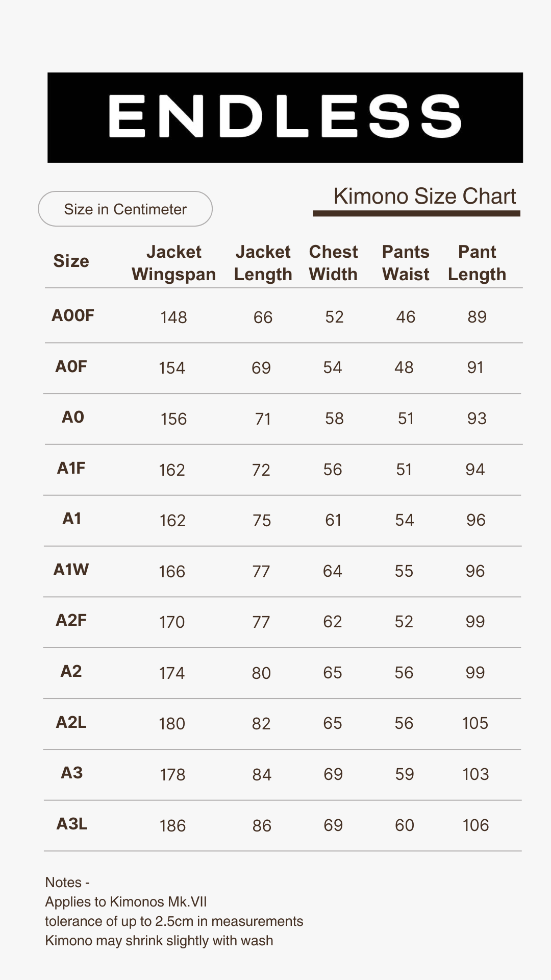Click the A2L pant length value 105
The height and width of the screenshot is (980, 551).
(475, 723)
